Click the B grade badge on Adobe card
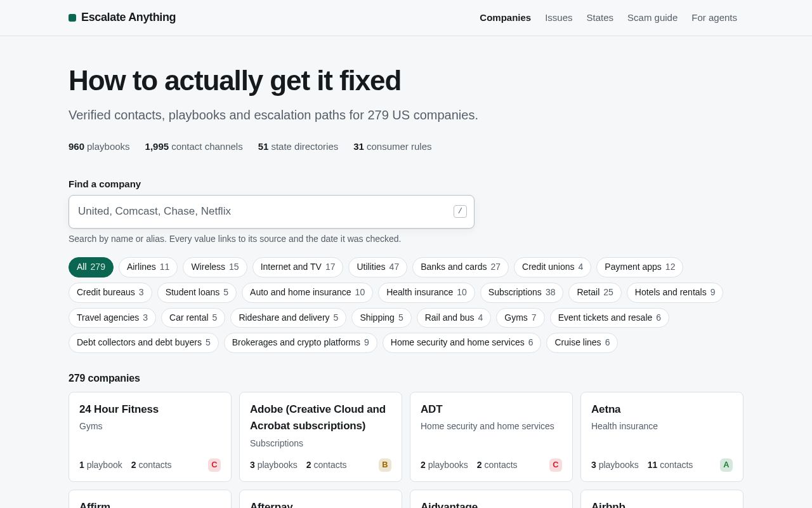 pyautogui.click(x=385, y=465)
